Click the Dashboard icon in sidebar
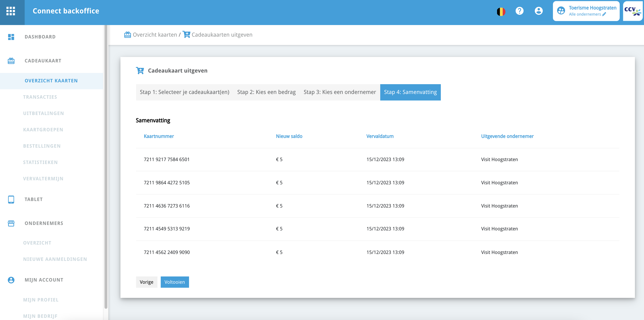Viewport: 644px width, 320px height. [x=11, y=37]
